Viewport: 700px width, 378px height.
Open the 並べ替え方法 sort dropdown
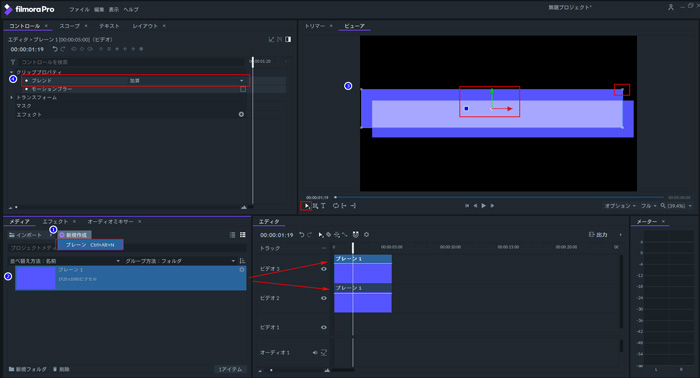pyautogui.click(x=65, y=261)
